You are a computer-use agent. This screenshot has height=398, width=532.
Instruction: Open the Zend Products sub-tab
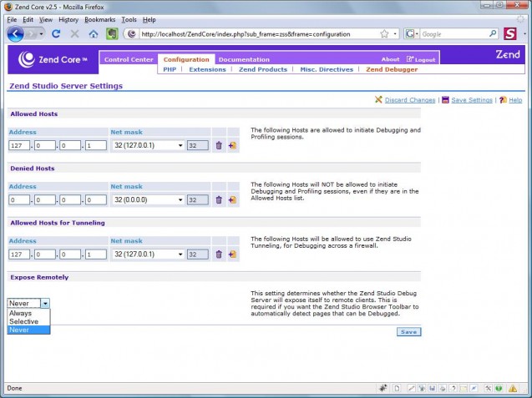click(263, 69)
